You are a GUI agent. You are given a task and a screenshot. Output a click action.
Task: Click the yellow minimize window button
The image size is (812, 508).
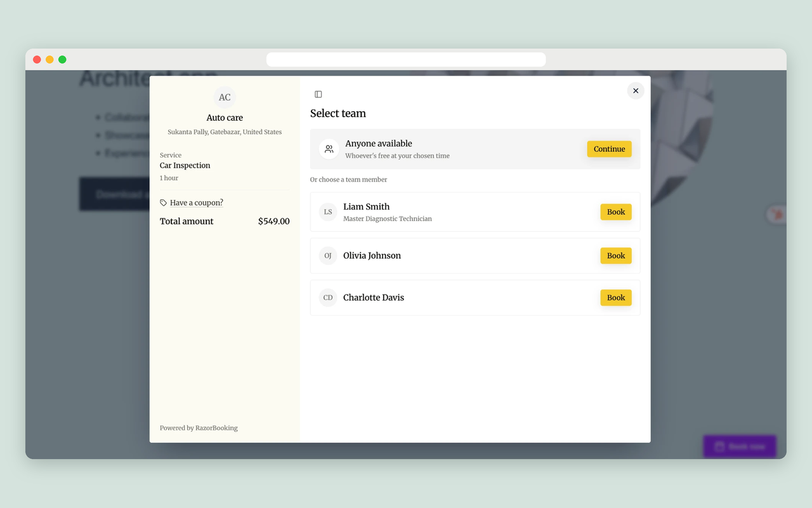pos(49,60)
